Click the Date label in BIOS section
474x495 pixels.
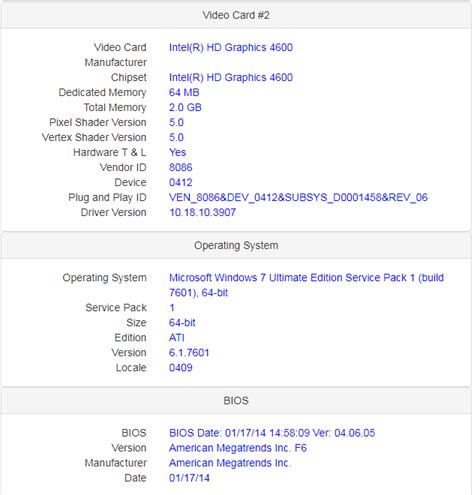[x=135, y=478]
